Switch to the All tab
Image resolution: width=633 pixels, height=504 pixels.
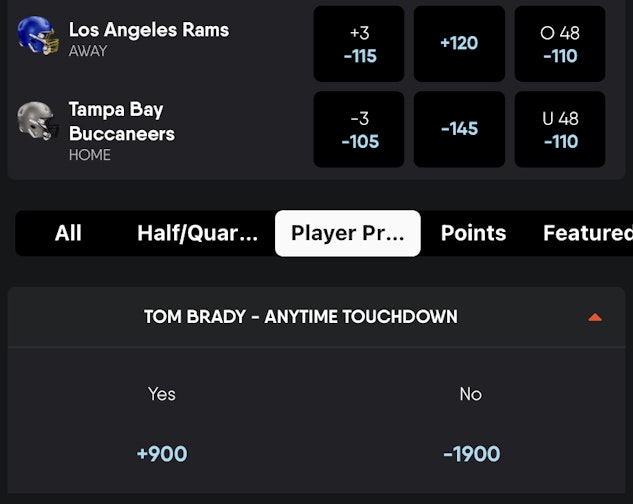click(x=68, y=233)
